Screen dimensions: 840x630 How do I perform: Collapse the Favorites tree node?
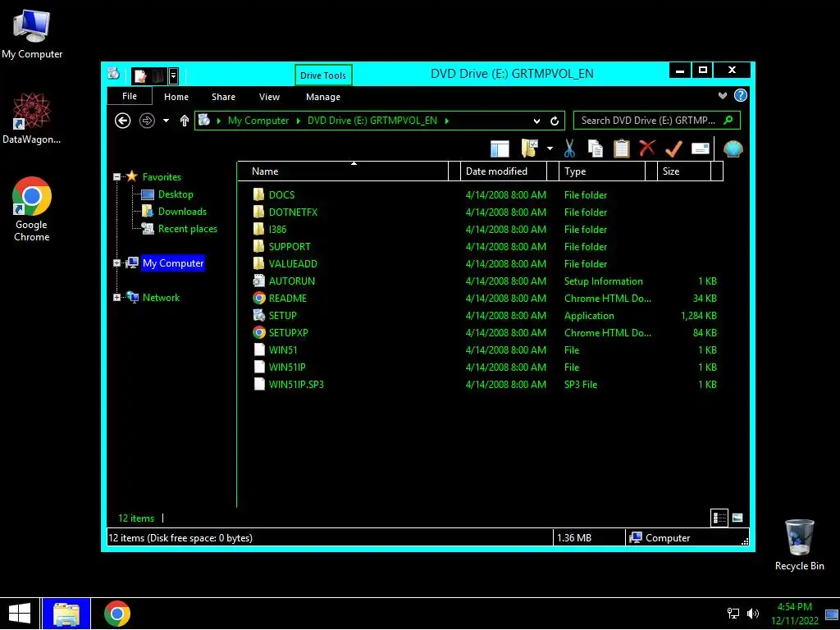point(116,177)
